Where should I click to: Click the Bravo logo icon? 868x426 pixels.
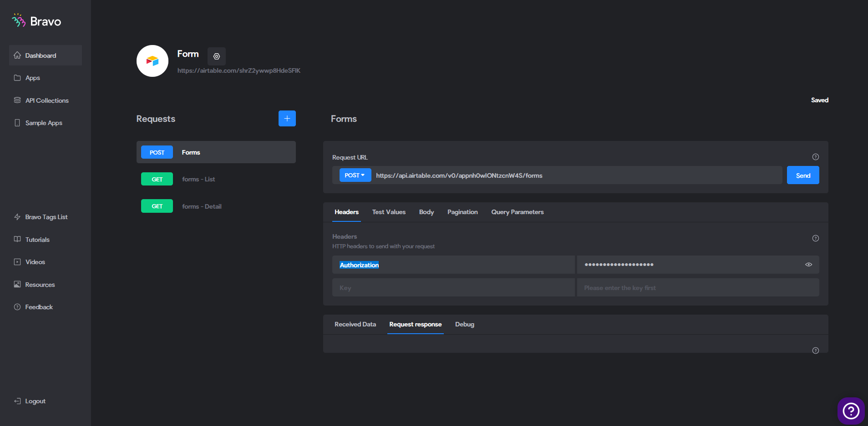point(19,20)
